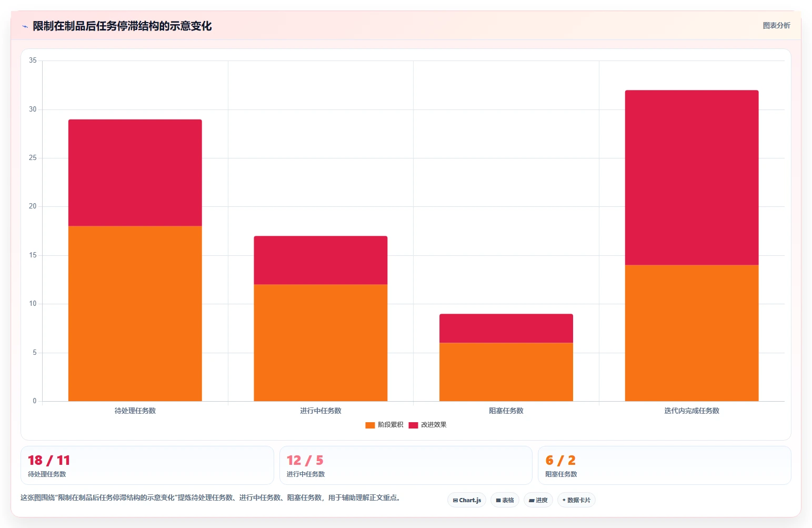Click the orange segment of the 迭代内完成任务数 bar
The height and width of the screenshot is (528, 812).
coord(691,333)
